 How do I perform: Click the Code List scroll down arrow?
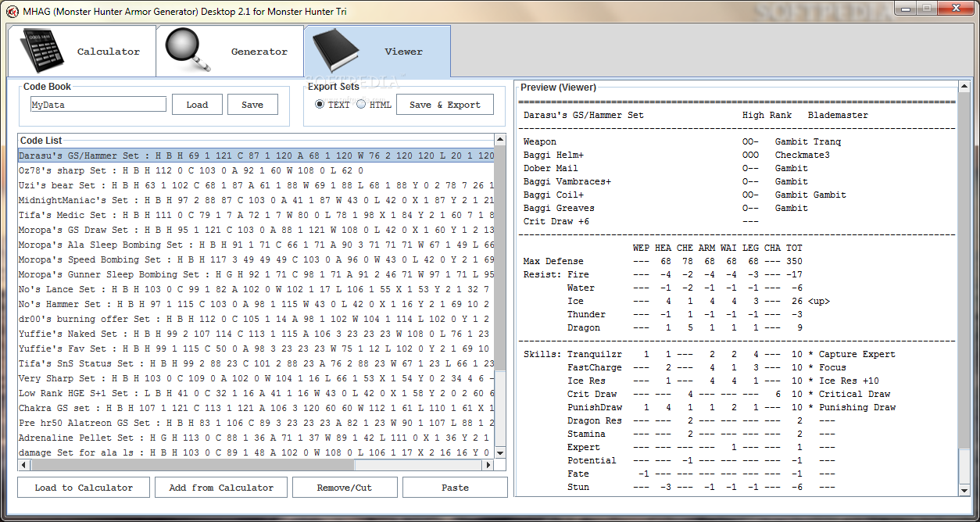tap(500, 453)
